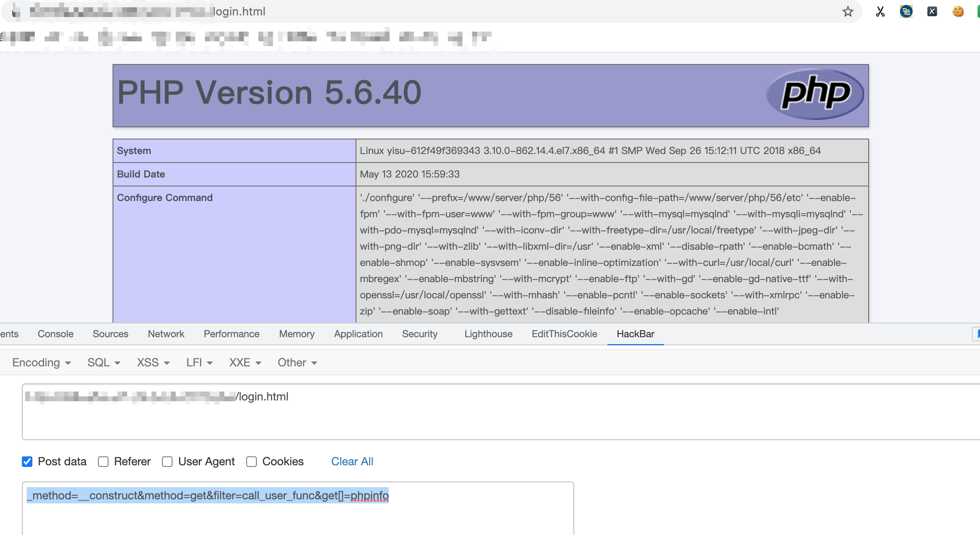This screenshot has width=980, height=535.
Task: Click the cookie extension icon
Action: (x=957, y=11)
